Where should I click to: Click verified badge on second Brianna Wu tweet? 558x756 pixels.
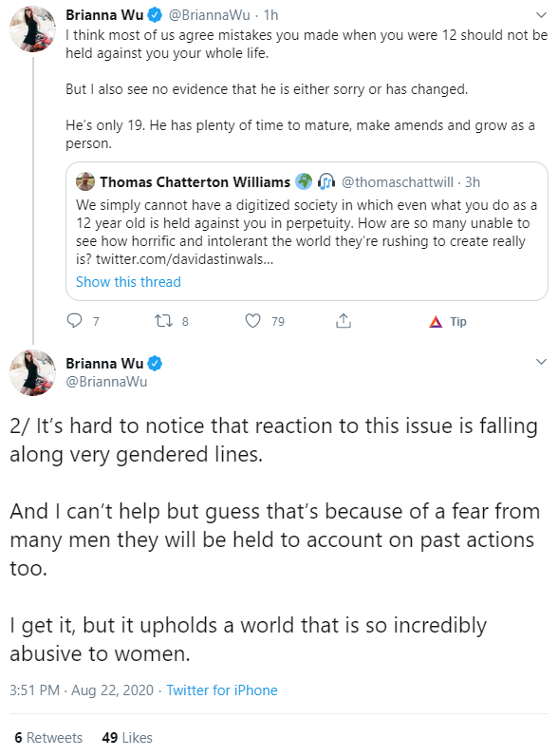pyautogui.click(x=154, y=363)
